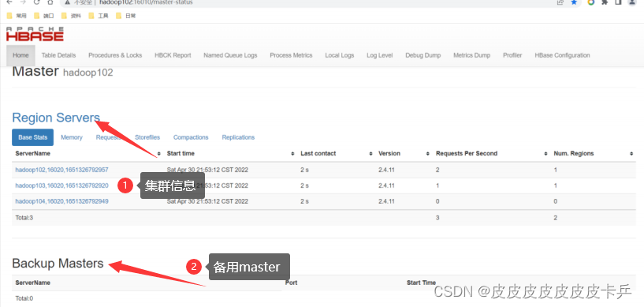Click the address bar URL hadoop102:16010/master-status
The image size is (644, 307).
[146, 2]
